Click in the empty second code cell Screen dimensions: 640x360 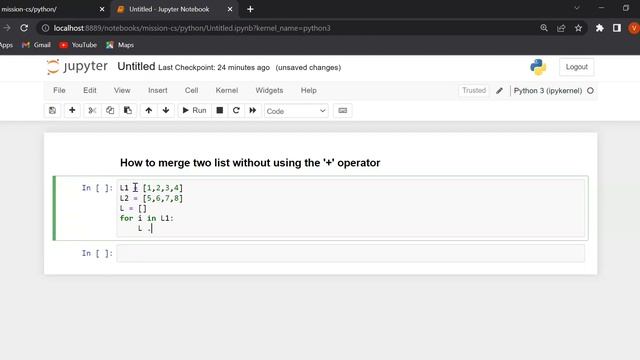tap(351, 253)
